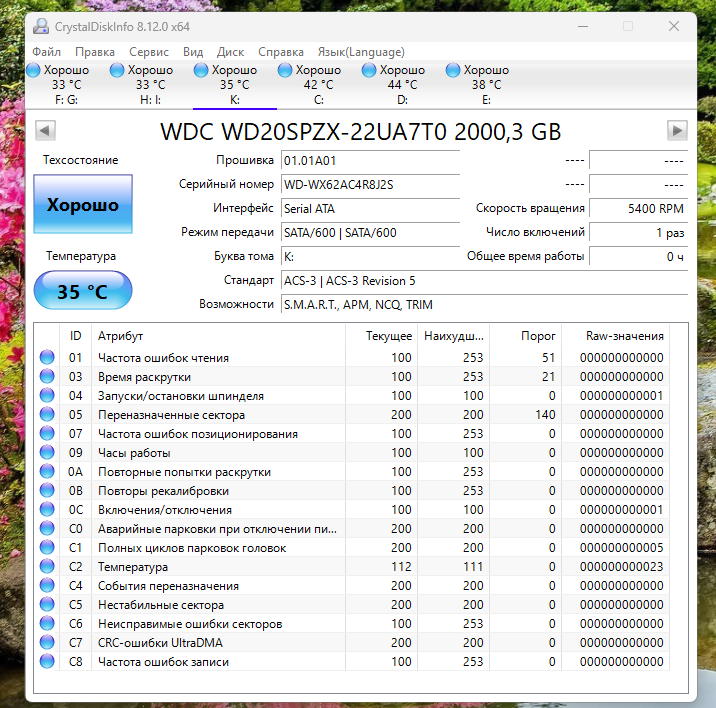Open the Сервис menu

[x=148, y=52]
